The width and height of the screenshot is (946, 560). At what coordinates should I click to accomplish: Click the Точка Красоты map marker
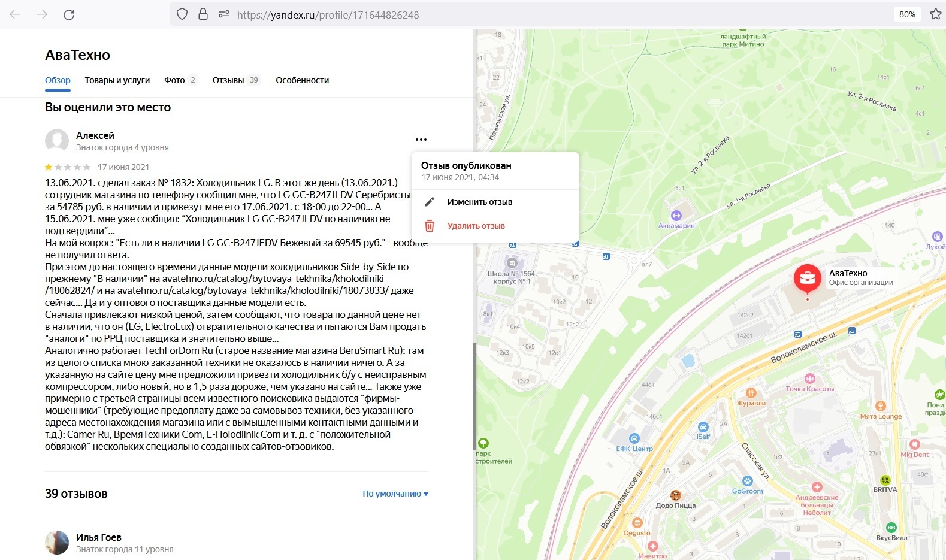810,379
